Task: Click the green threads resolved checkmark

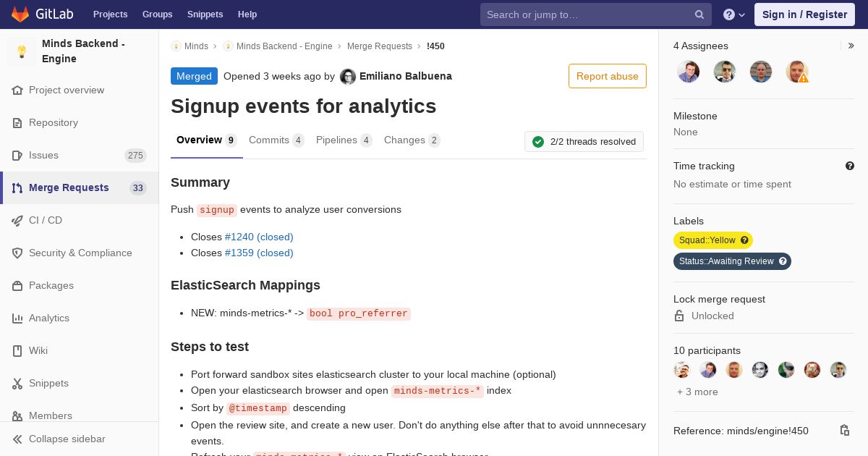Action: (538, 142)
